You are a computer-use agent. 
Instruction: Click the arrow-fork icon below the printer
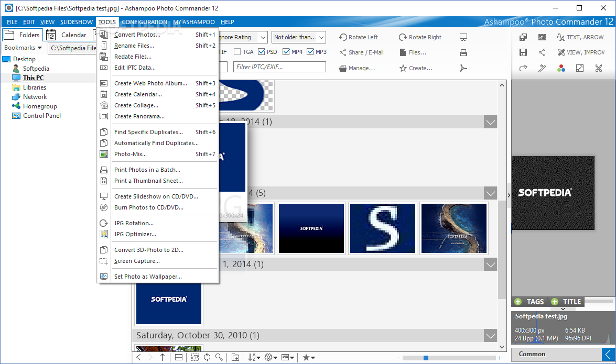pos(463,68)
